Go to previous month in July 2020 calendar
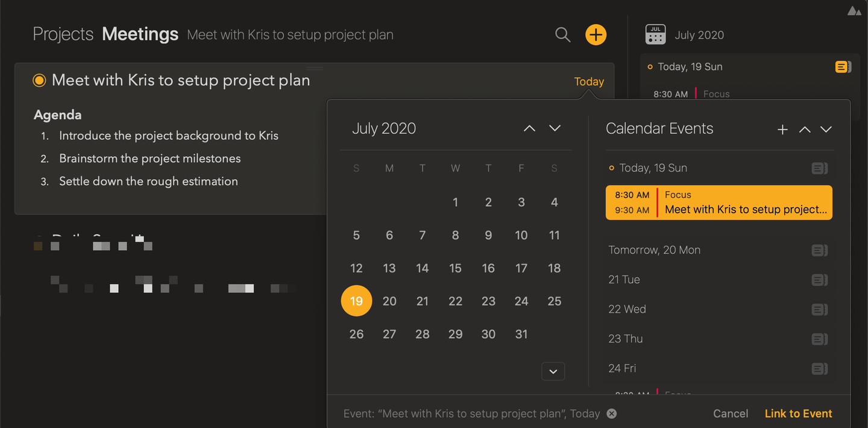This screenshot has height=428, width=868. 529,128
